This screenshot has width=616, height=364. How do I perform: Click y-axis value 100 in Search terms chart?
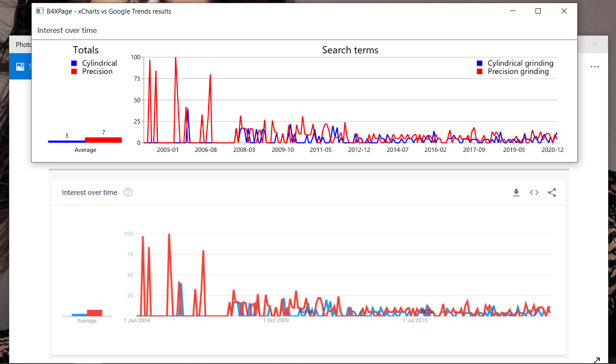tap(135, 57)
